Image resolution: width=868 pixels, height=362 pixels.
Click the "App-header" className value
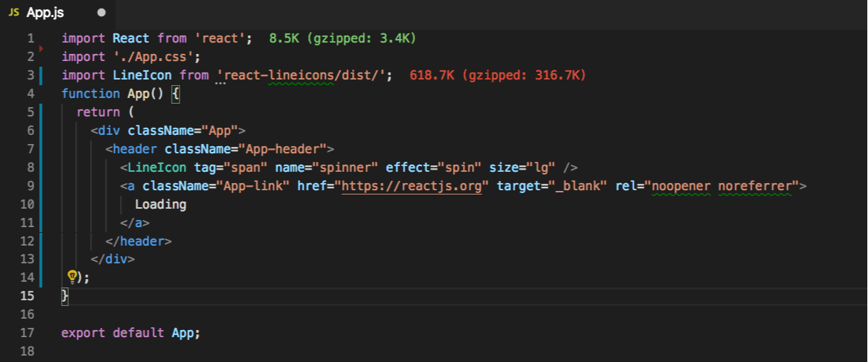tap(282, 149)
